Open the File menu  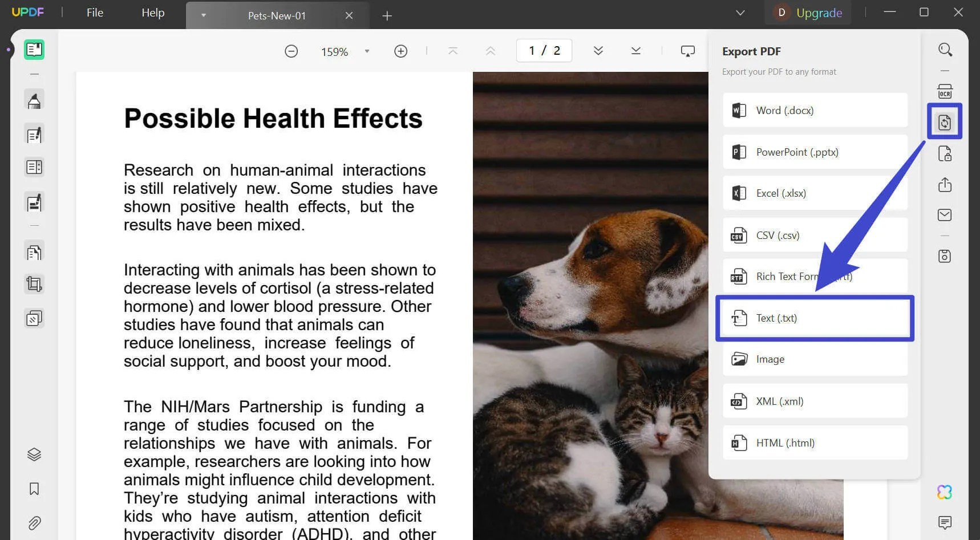[94, 13]
